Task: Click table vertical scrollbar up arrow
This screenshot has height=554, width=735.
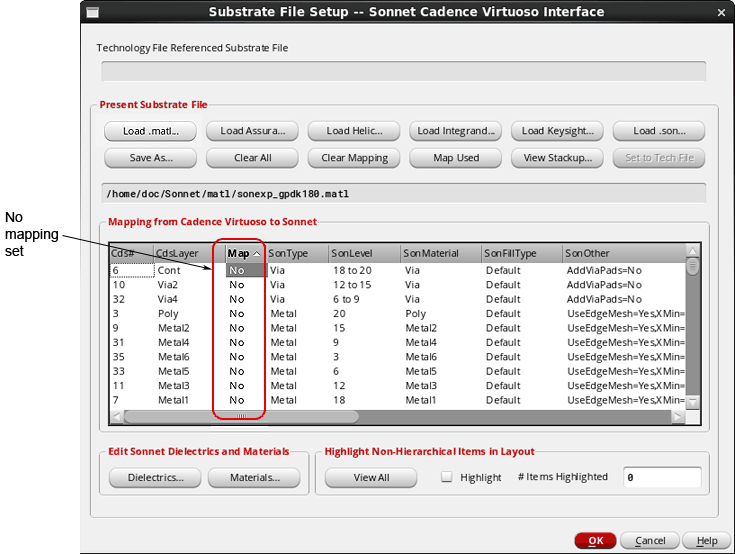Action: coord(692,251)
